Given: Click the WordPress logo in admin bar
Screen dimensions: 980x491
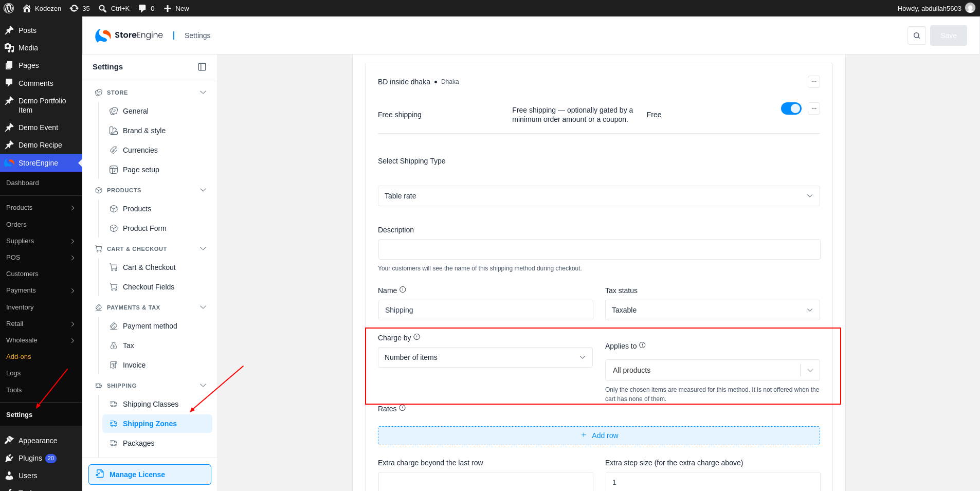Looking at the screenshot, I should point(9,8).
